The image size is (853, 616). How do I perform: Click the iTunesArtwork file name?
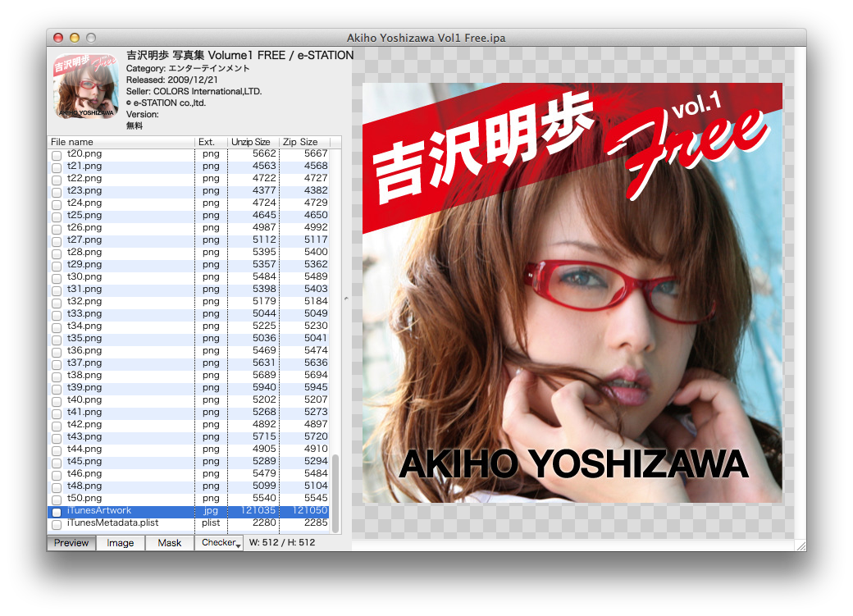click(x=99, y=510)
